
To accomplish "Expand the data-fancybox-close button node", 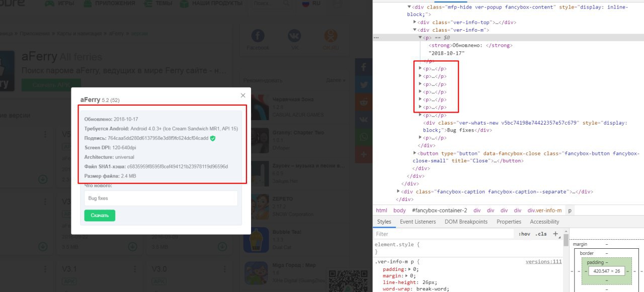I will [x=415, y=153].
